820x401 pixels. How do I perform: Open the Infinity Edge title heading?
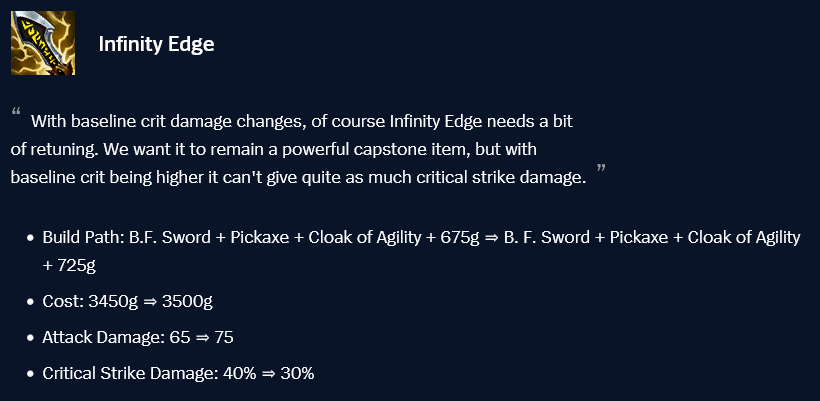pyautogui.click(x=156, y=44)
